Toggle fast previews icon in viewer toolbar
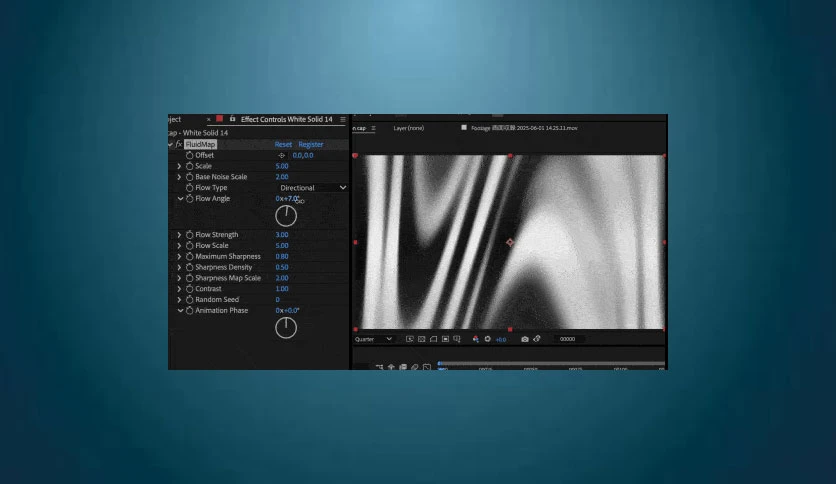 point(409,339)
